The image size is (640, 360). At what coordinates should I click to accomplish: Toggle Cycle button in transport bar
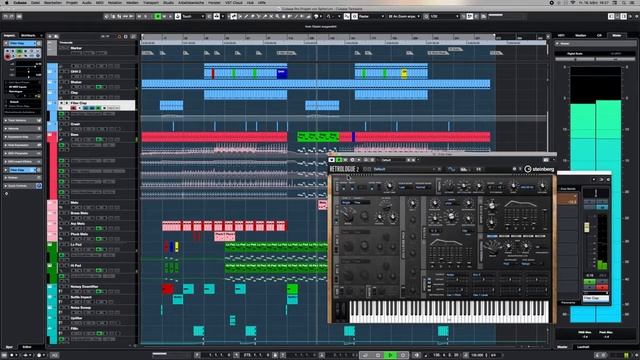[x=365, y=355]
